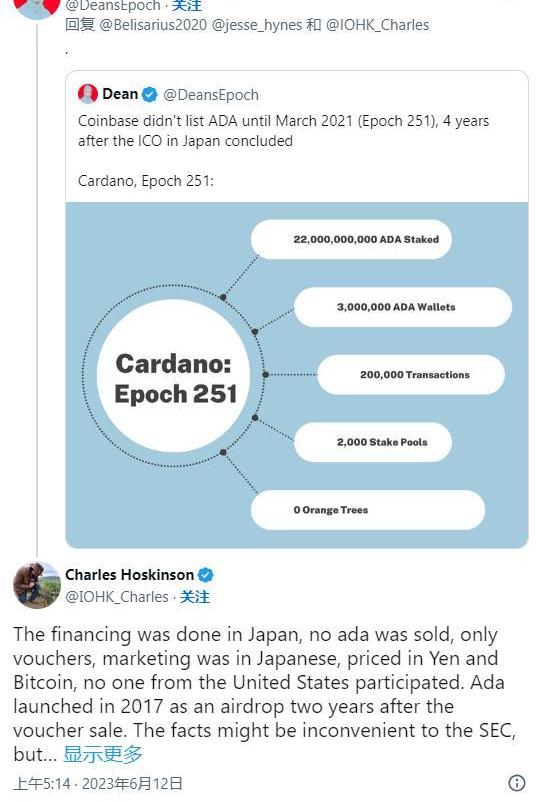Open @IOHK_Charles mention in reply line
The height and width of the screenshot is (802, 539).
click(377, 25)
